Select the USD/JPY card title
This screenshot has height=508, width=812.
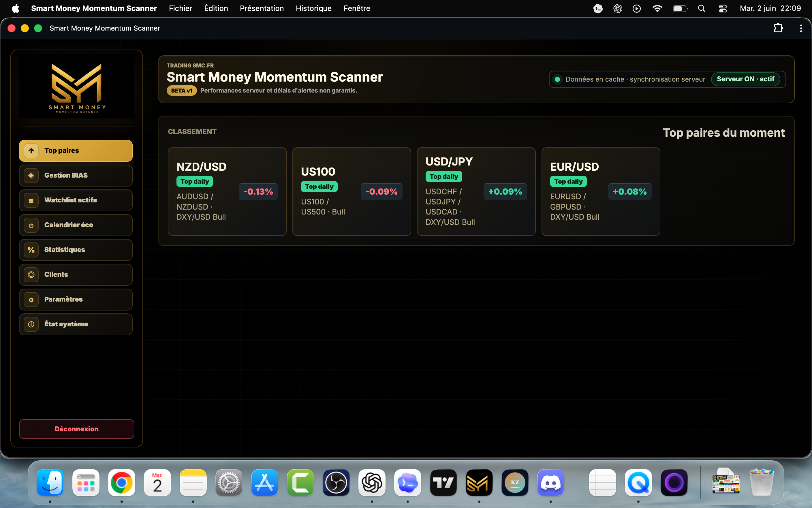[x=449, y=162]
